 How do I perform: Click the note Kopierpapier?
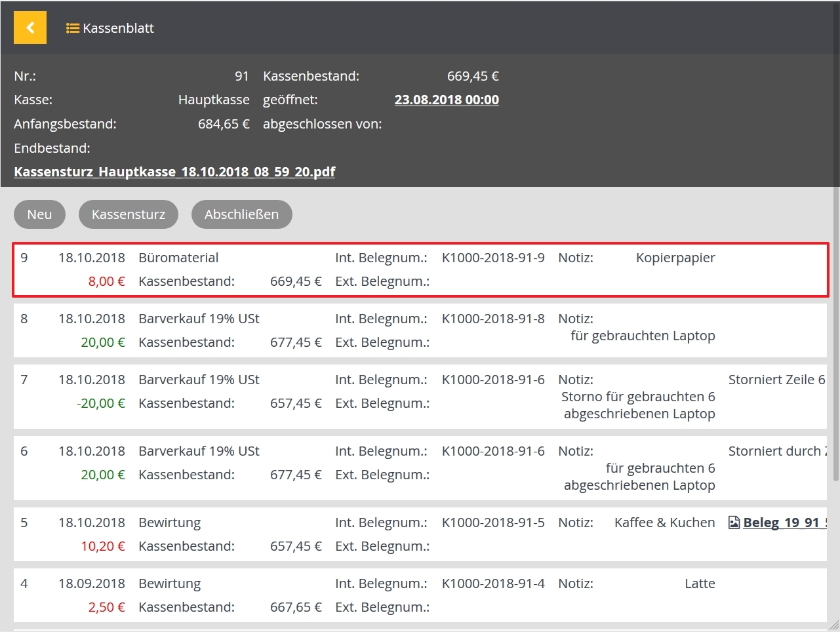point(675,258)
